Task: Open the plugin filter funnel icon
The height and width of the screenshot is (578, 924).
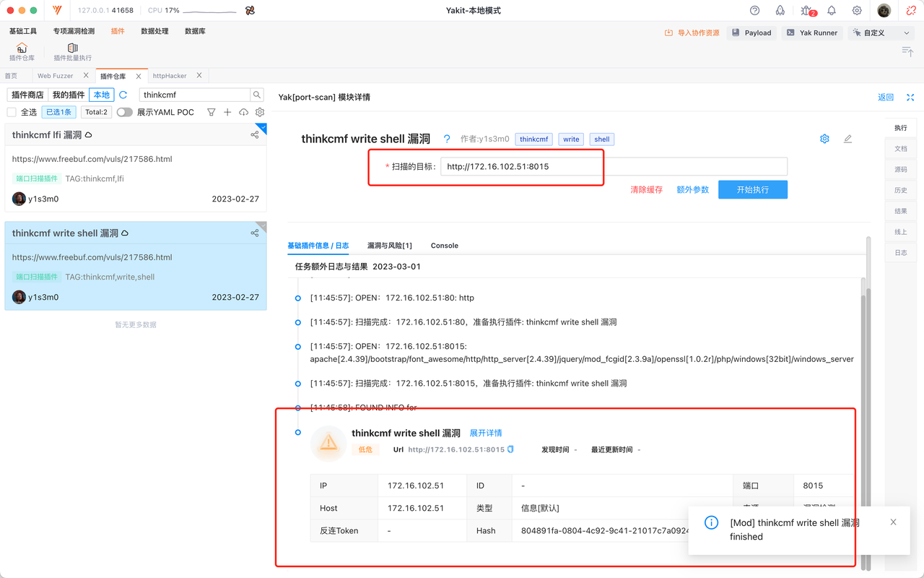Action: coord(212,112)
